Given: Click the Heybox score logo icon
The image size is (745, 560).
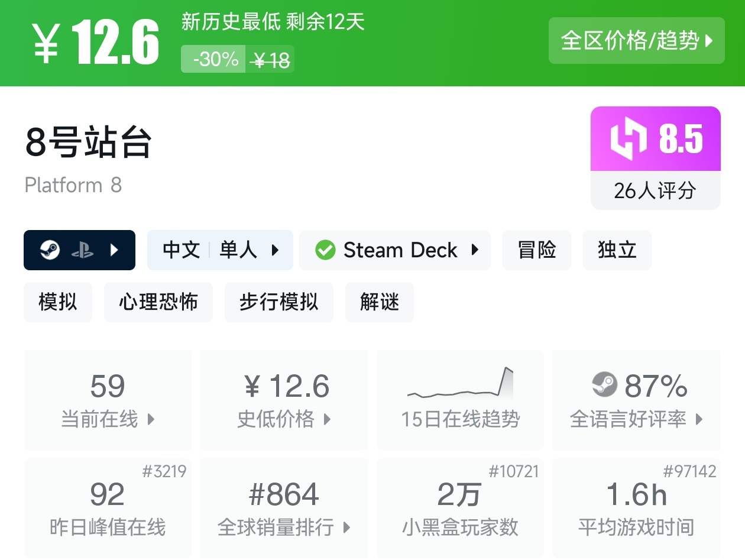Looking at the screenshot, I should (629, 139).
